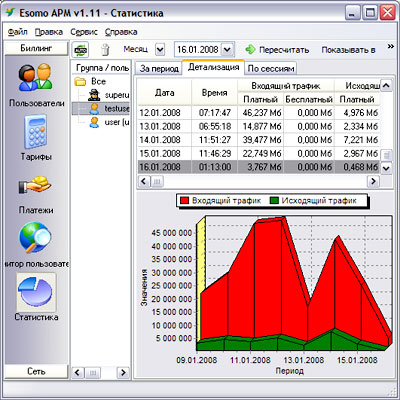Open the Месяц period dropdown
This screenshot has height=400, width=400.
pos(160,50)
